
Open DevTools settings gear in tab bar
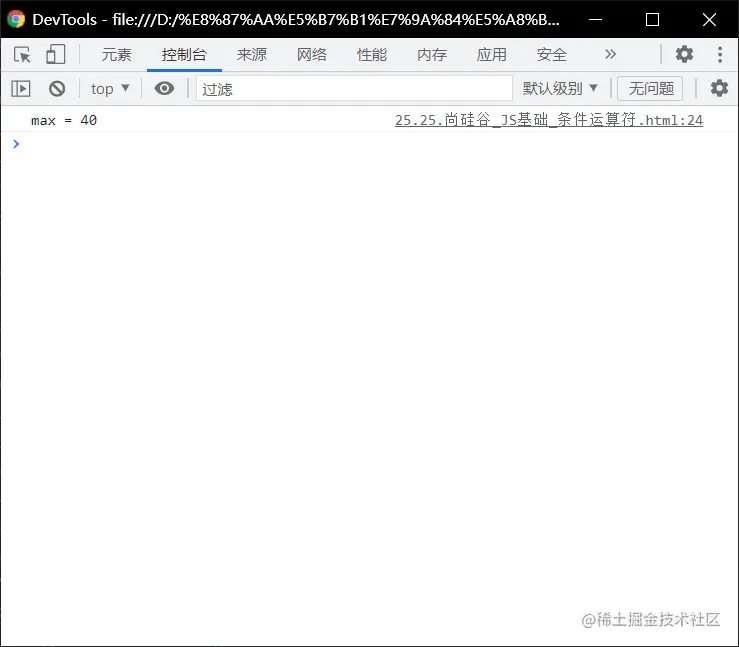pyautogui.click(x=684, y=54)
